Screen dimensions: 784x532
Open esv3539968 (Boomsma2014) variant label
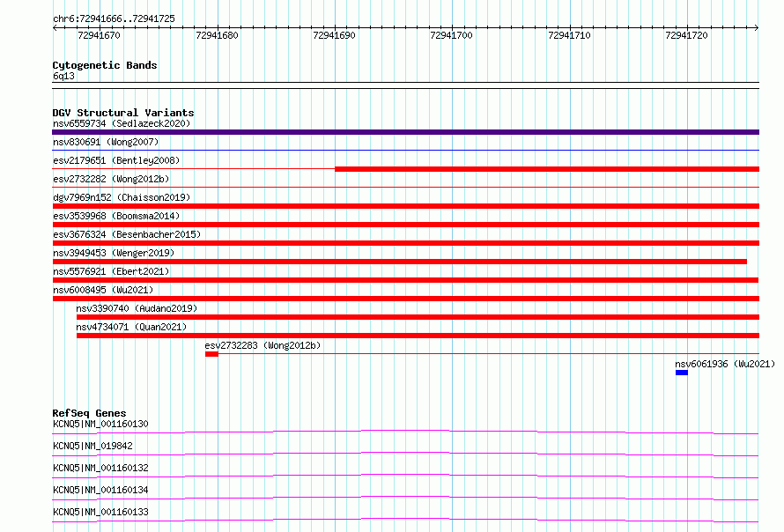(116, 216)
